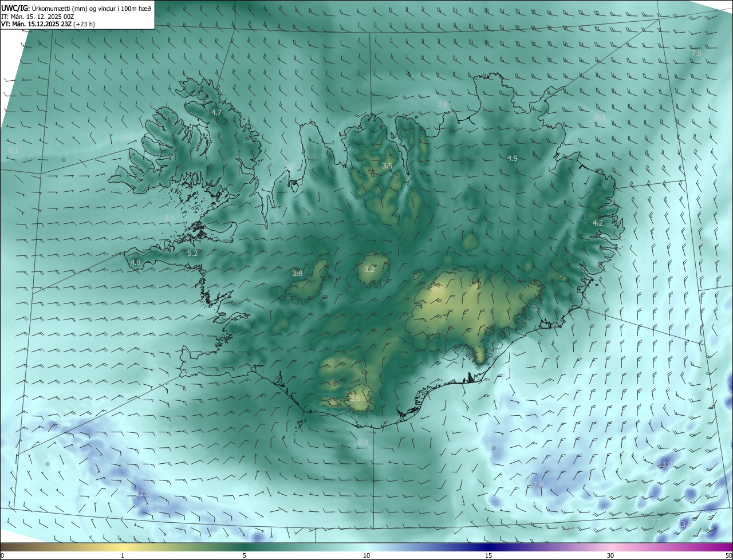Viewport: 733px width, 560px height.
Task: Click the colorbar tick label 5
Action: 245,555
